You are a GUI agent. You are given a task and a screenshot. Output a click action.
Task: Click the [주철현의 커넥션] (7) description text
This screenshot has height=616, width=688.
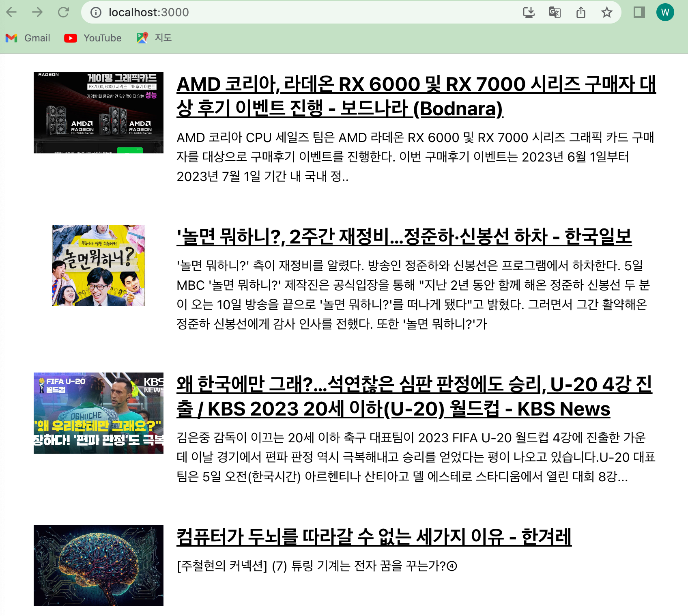point(317,566)
